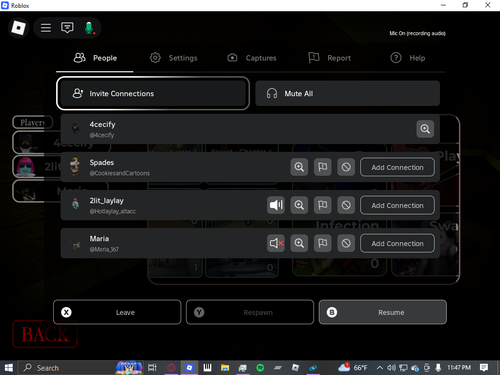This screenshot has width=500, height=375.
Task: Open the chat bubble icon
Action: click(x=67, y=28)
